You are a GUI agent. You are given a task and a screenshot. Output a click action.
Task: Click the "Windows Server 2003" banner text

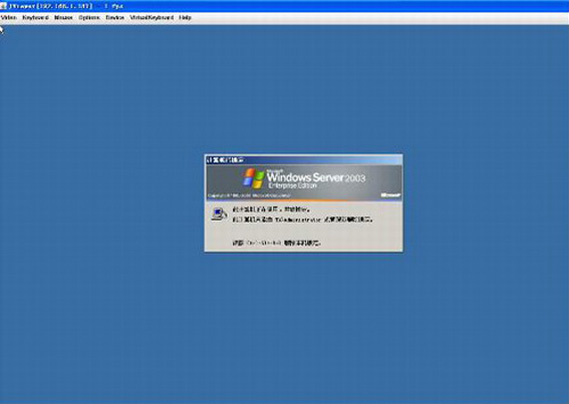pyautogui.click(x=316, y=177)
